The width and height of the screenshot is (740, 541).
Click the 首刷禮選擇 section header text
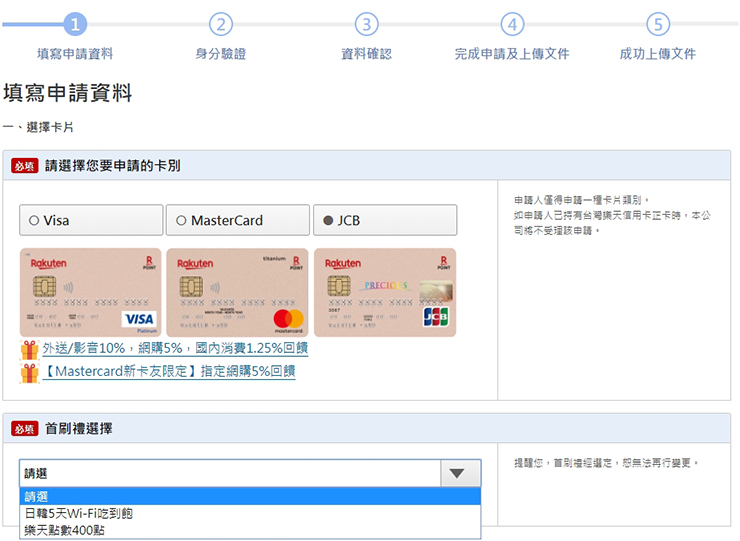(79, 429)
